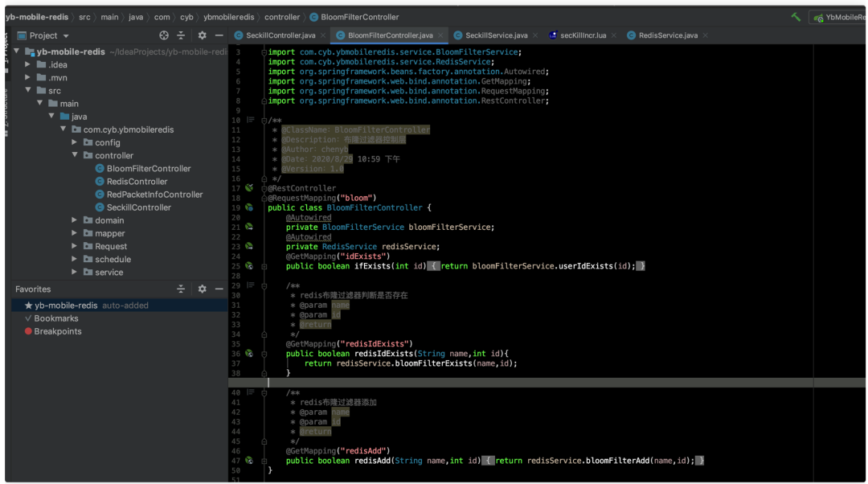Toggle fold marker for Javadoc at line 40
The width and height of the screenshot is (868, 484).
[x=264, y=392]
